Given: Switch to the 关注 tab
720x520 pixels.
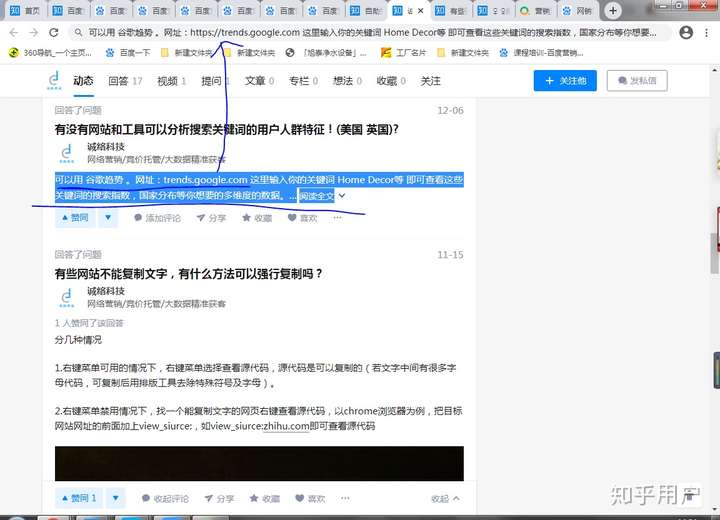Looking at the screenshot, I should pyautogui.click(x=431, y=81).
